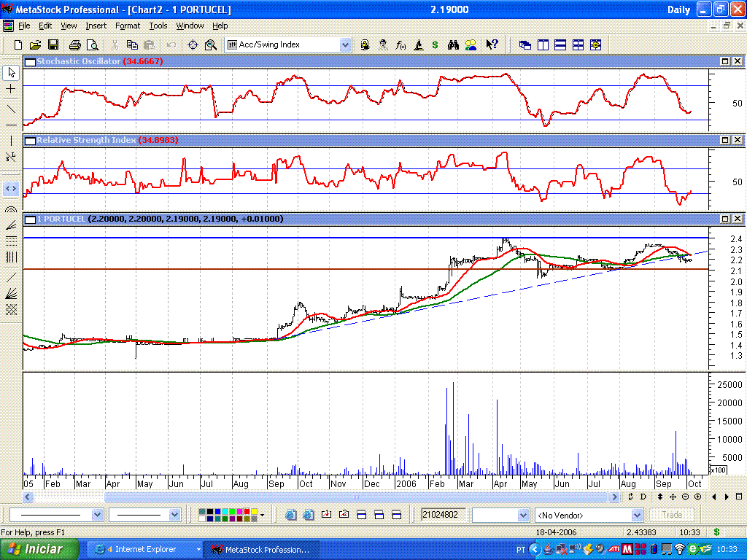
Task: Pick the Fibonacci arcs tool
Action: coord(11,209)
